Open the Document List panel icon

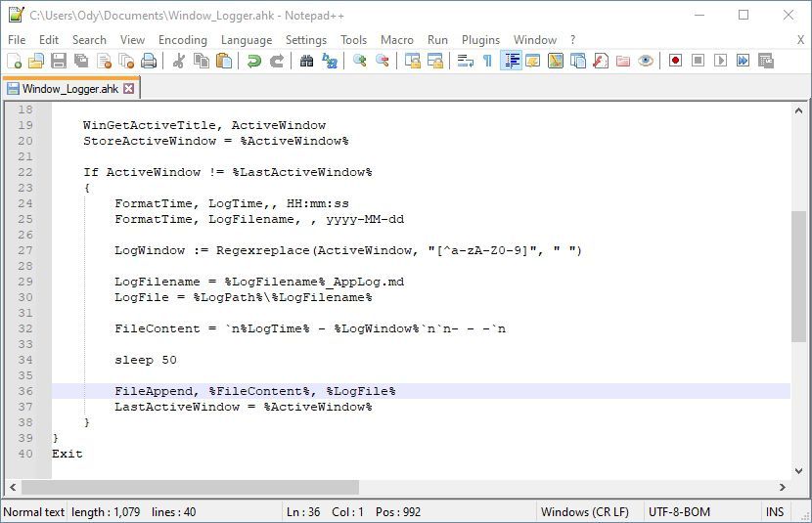(578, 61)
